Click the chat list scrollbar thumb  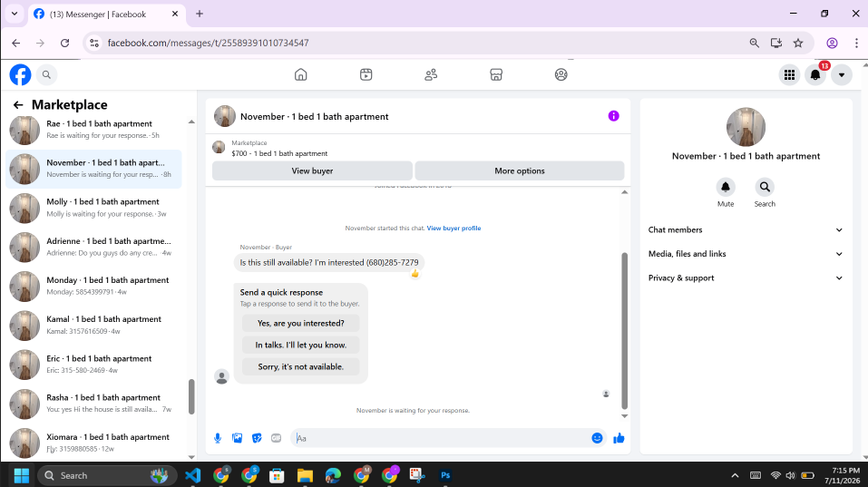pos(191,397)
